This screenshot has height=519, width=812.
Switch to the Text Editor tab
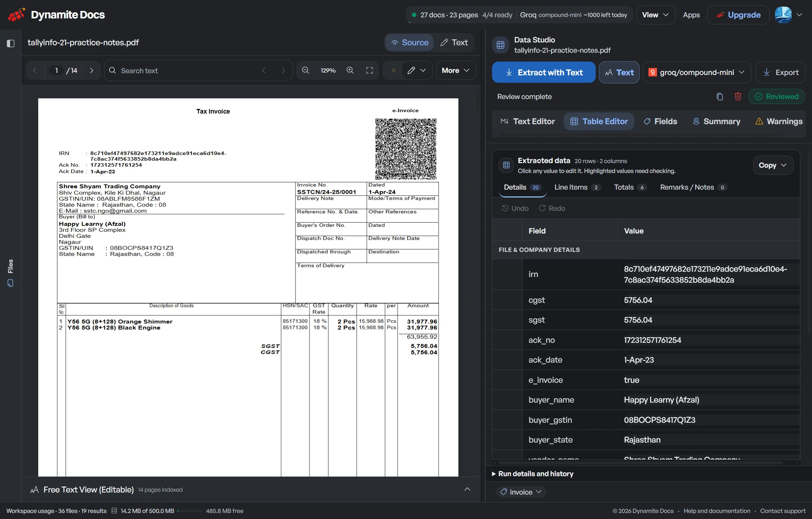pyautogui.click(x=528, y=121)
